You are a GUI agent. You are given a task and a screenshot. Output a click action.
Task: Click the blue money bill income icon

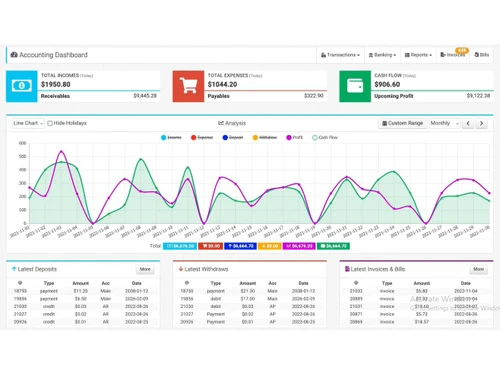22,86
